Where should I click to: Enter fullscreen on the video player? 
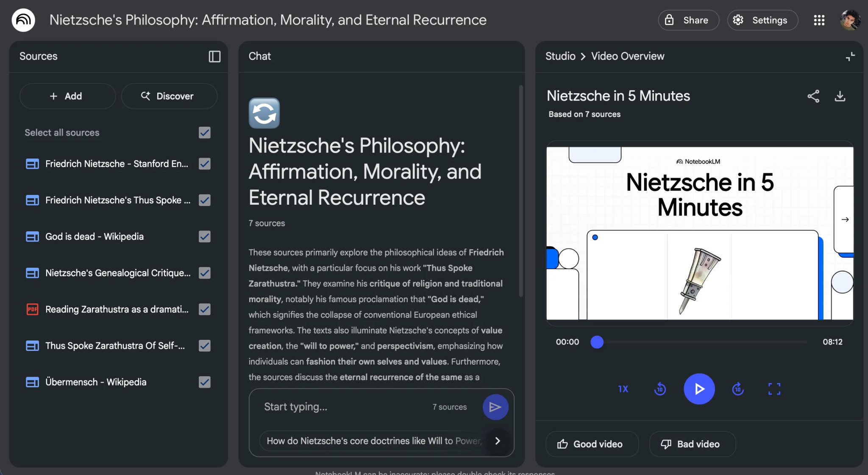(775, 389)
